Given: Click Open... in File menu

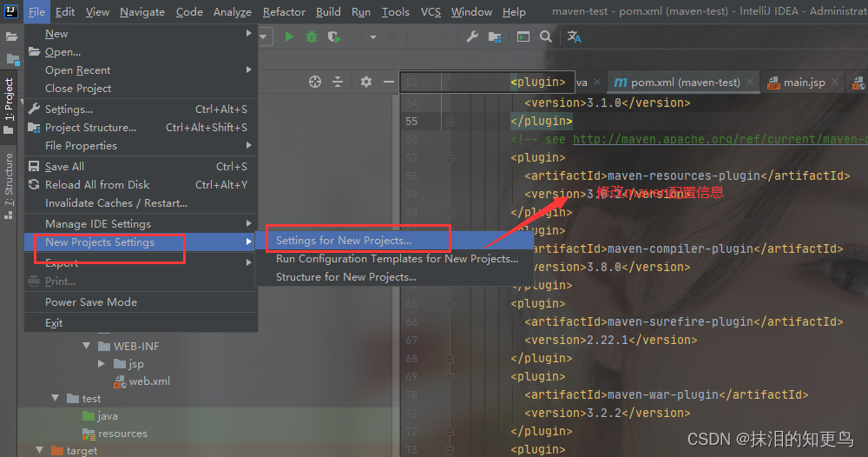Looking at the screenshot, I should [x=141, y=51].
